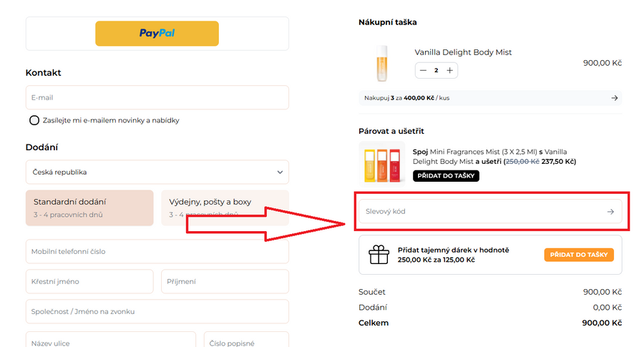Click the Vanilla Delight Body Mist thumbnail
The width and height of the screenshot is (644, 347).
pos(379,63)
